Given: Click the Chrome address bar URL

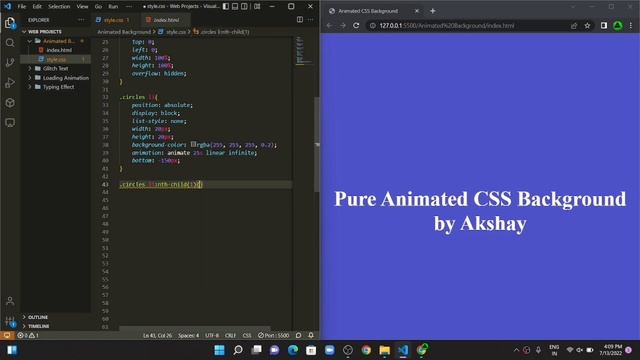Looking at the screenshot, I should (447, 25).
